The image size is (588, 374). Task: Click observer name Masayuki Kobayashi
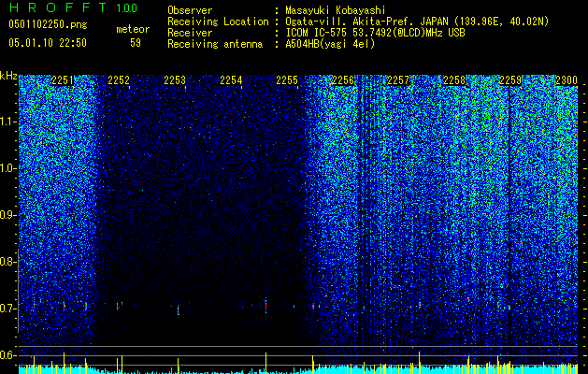[x=336, y=10]
